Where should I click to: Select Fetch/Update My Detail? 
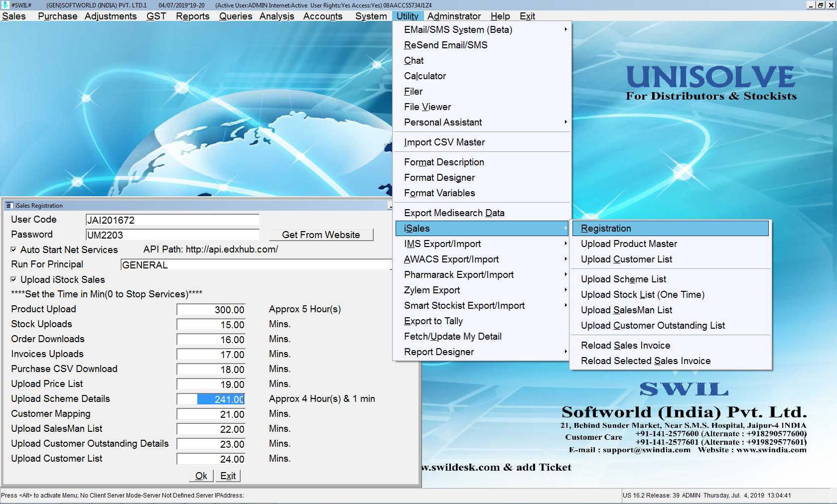click(x=482, y=336)
